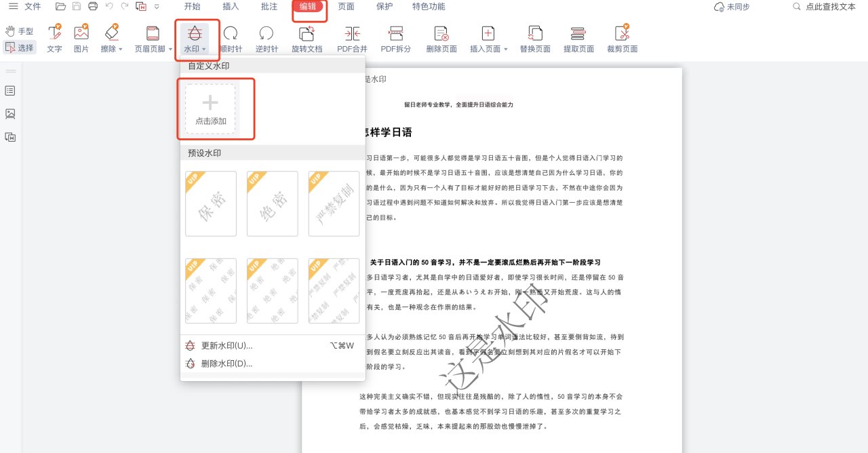Select the 保密 preset watermark

[x=210, y=203]
